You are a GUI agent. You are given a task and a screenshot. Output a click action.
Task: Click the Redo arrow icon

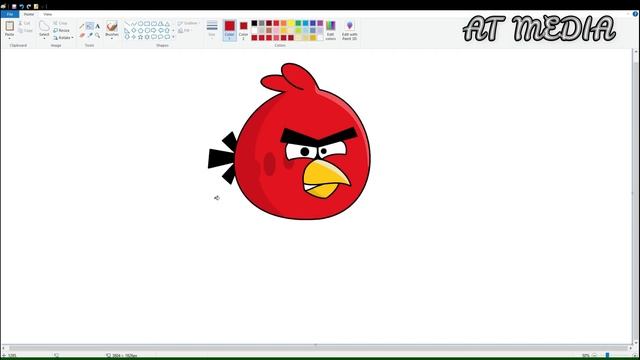click(29, 6)
